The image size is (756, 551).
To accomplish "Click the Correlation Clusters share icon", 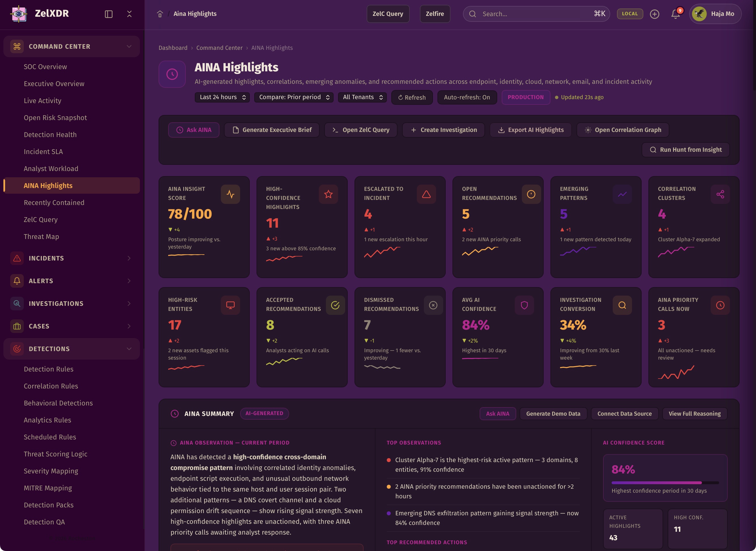I will (720, 194).
